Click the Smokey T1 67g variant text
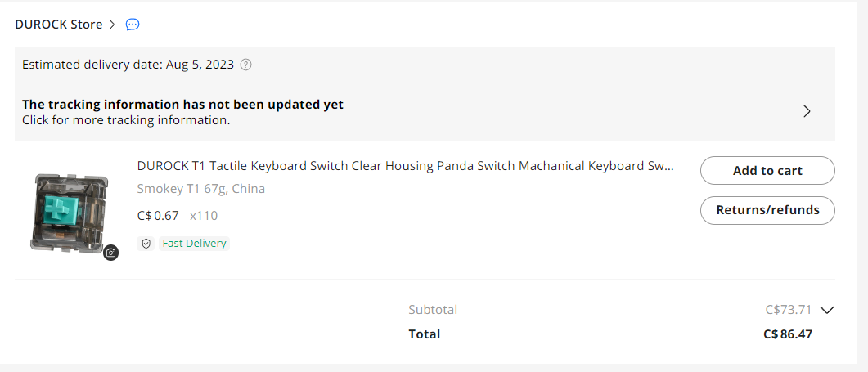This screenshot has height=372, width=868. 200,189
